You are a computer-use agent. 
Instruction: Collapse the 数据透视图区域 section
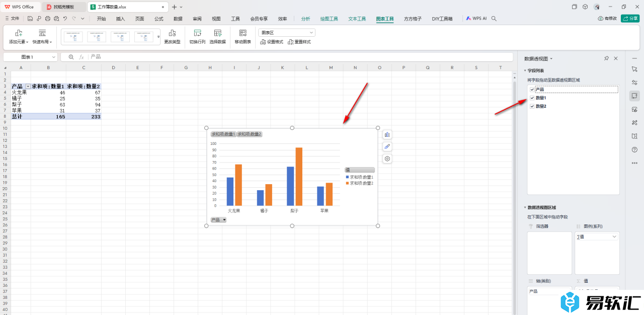pos(525,207)
